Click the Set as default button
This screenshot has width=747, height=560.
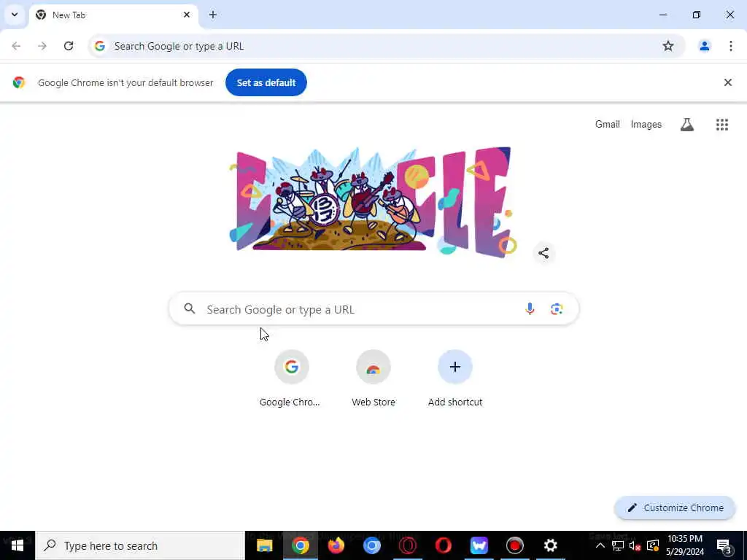tap(266, 82)
